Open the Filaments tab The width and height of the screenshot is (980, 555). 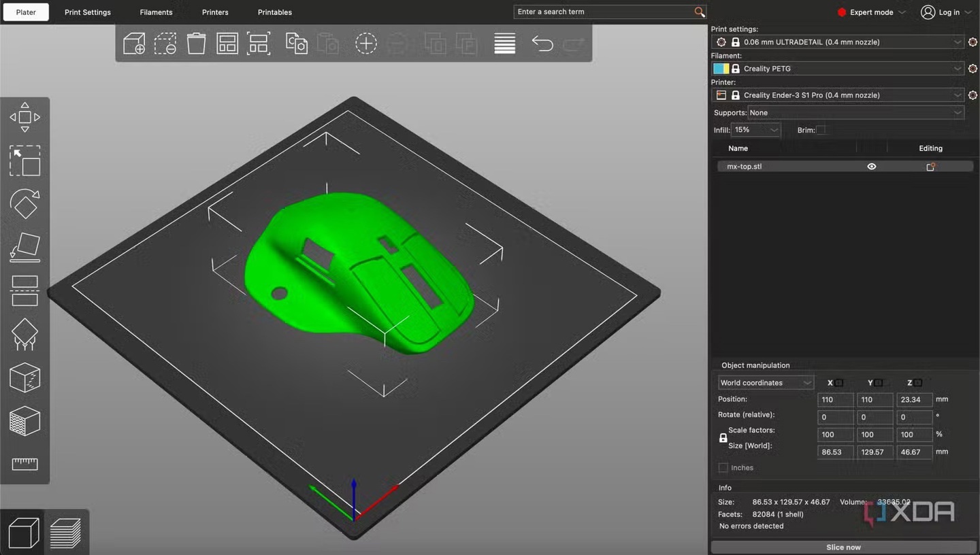click(x=156, y=12)
